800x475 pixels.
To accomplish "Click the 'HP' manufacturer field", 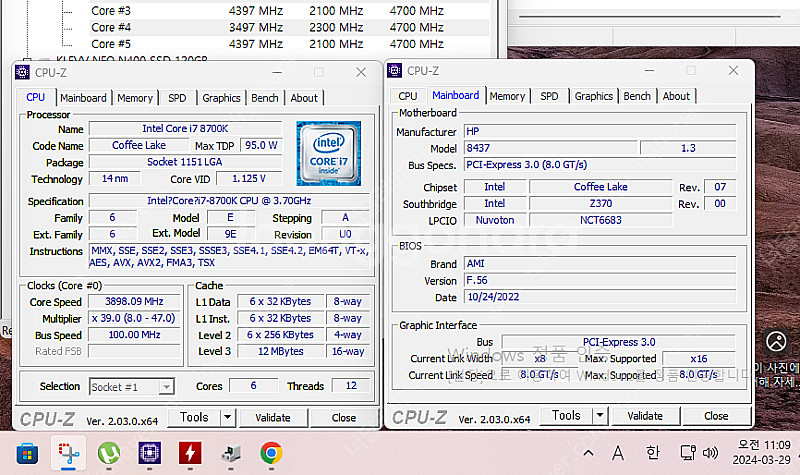I will [599, 132].
